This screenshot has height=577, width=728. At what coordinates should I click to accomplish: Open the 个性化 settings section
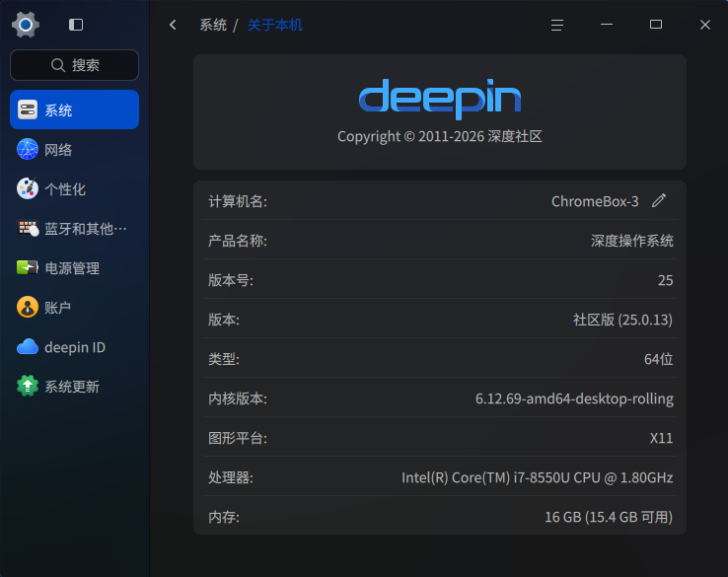(74, 189)
